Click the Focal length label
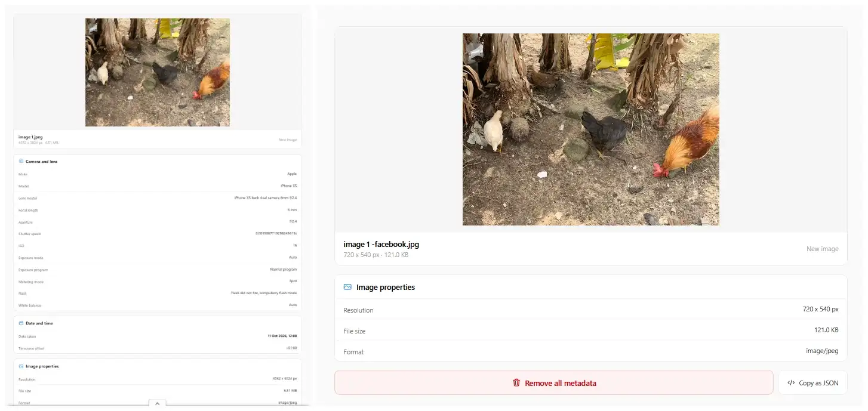 [x=28, y=210]
